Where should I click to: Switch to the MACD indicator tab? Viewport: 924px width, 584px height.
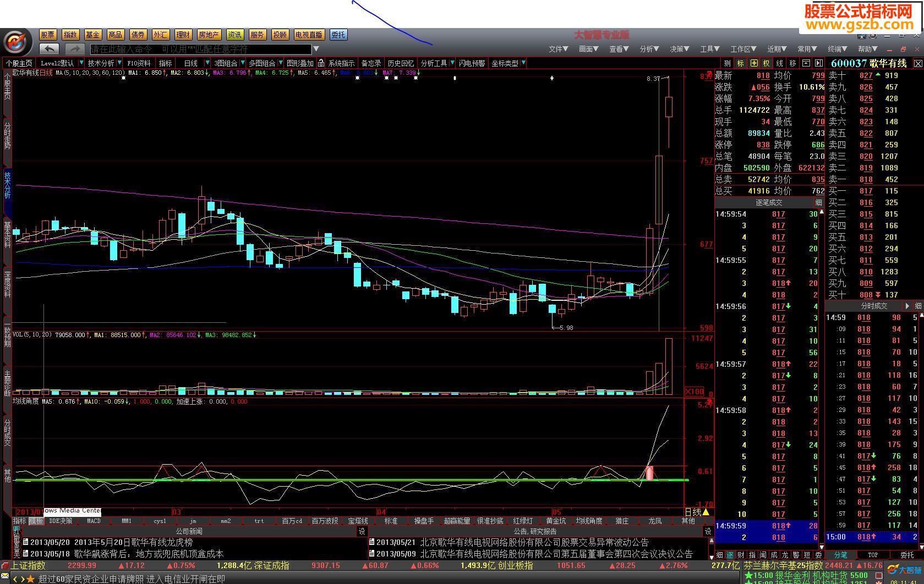(x=94, y=521)
